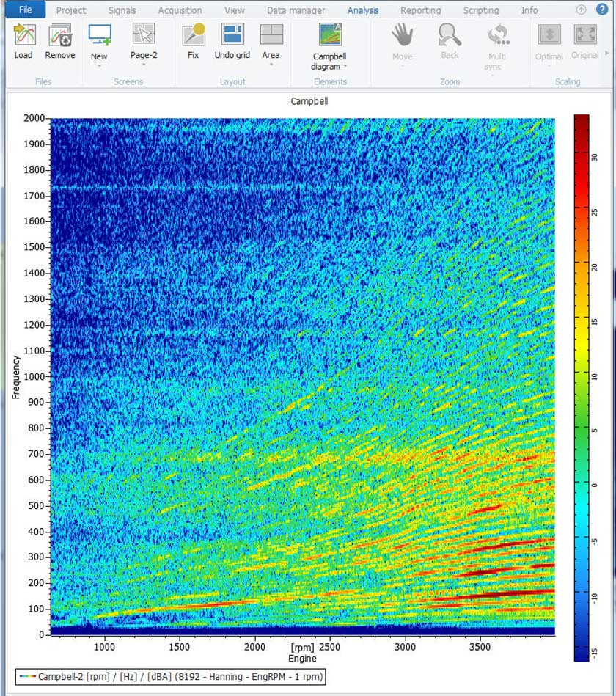Switch to the Data manager tab
Screen dimensions: 616x696
tap(296, 10)
